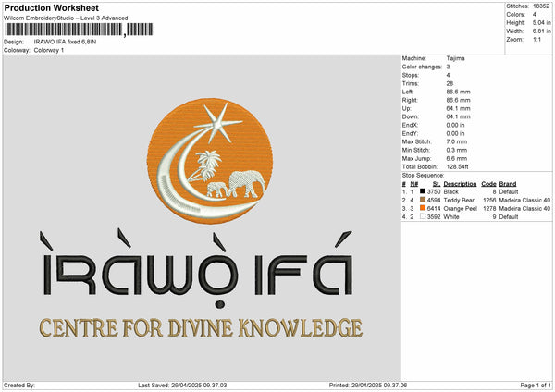This screenshot has height=392, width=555.
Task: Select the Min Stitch value '0.3 mm'
Action: point(457,151)
